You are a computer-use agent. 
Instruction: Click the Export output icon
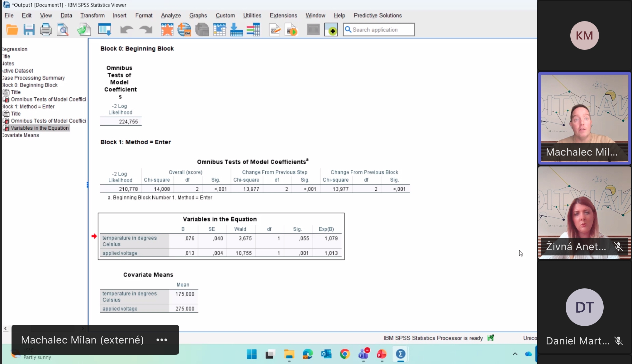coord(84,30)
